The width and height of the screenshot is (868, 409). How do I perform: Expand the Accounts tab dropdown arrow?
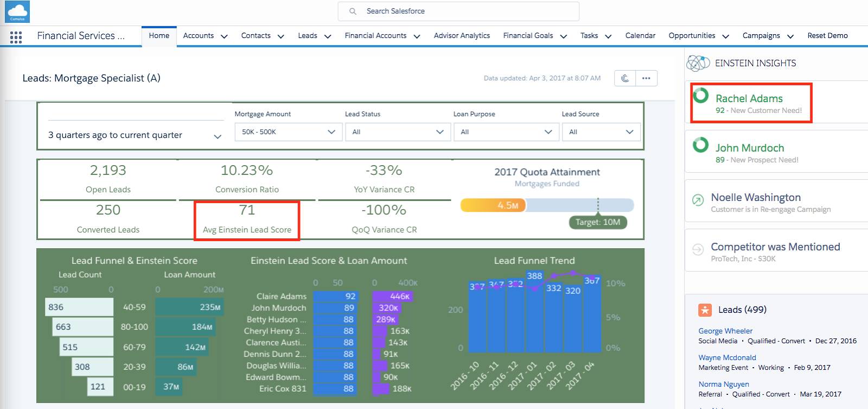point(224,36)
